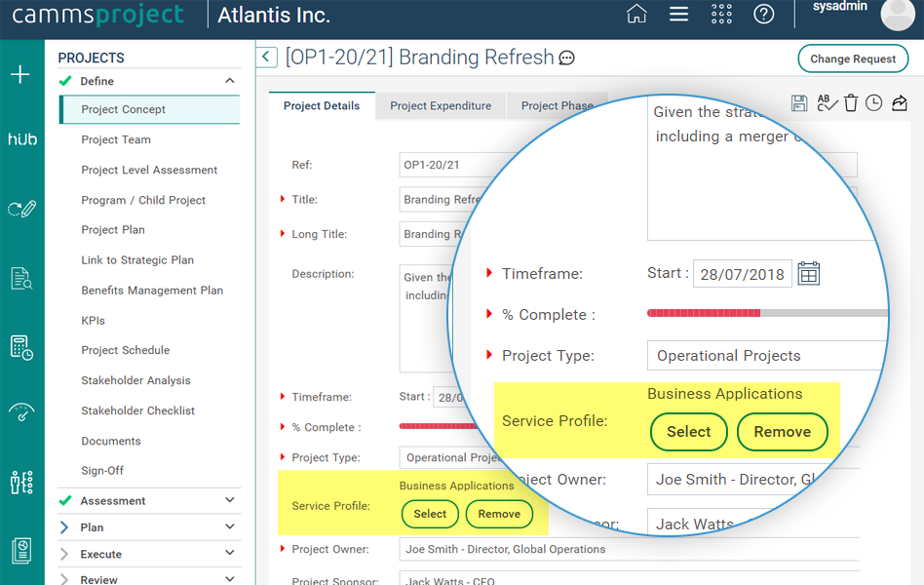Click the small Remove button under Service Profile
The image size is (924, 585).
coord(499,514)
